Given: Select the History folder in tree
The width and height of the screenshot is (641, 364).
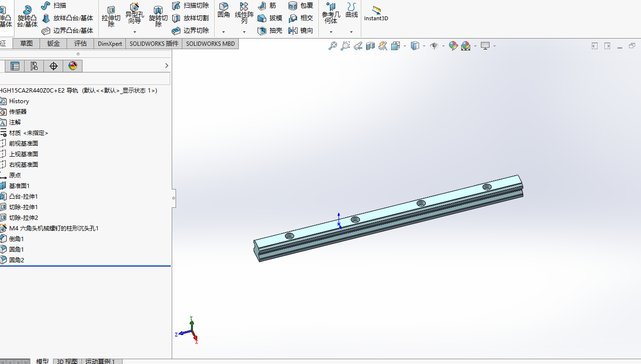Looking at the screenshot, I should (14, 101).
